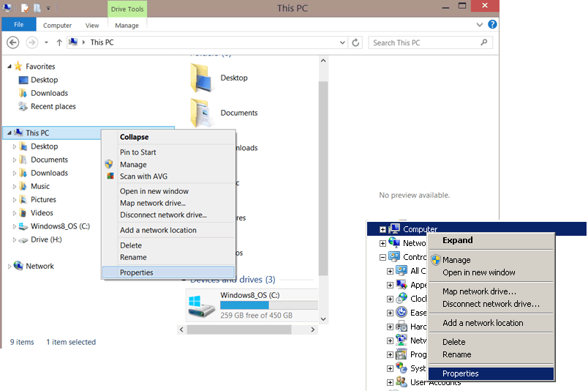Choose Manage in This PC context menu
Viewport: 588px width, 391px height.
click(133, 165)
